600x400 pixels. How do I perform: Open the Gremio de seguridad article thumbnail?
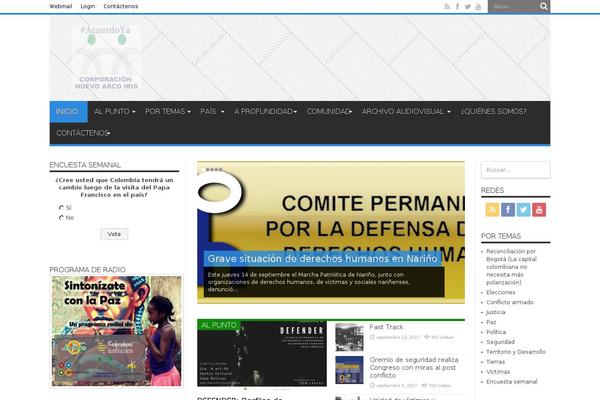point(349,370)
